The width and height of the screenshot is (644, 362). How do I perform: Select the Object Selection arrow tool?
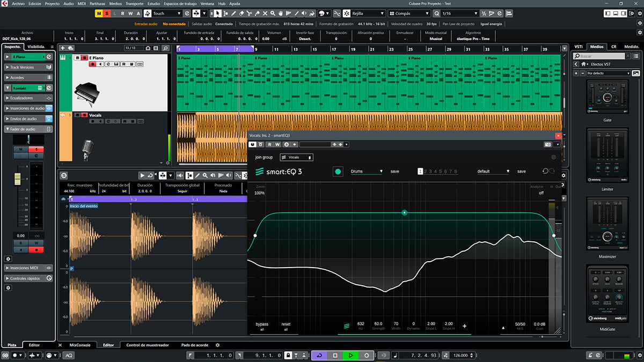[217, 13]
